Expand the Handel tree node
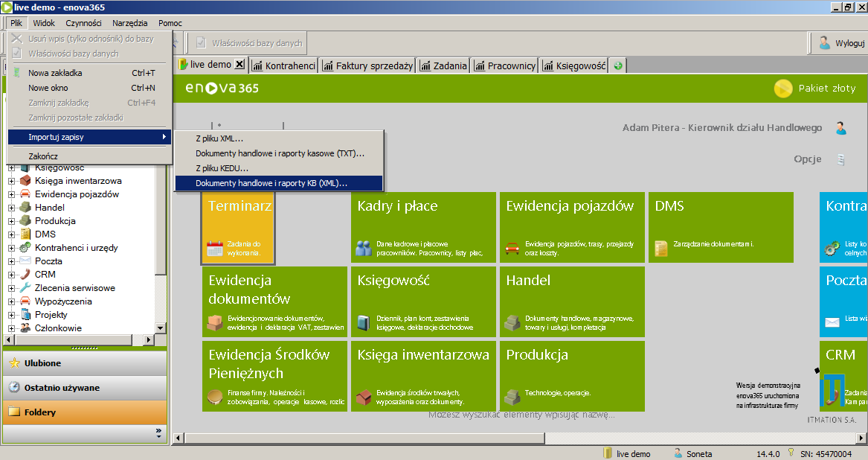The width and height of the screenshot is (868, 460). coord(12,208)
